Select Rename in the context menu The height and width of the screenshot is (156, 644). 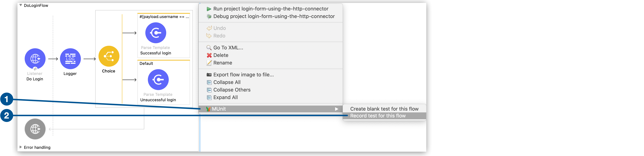(x=222, y=63)
